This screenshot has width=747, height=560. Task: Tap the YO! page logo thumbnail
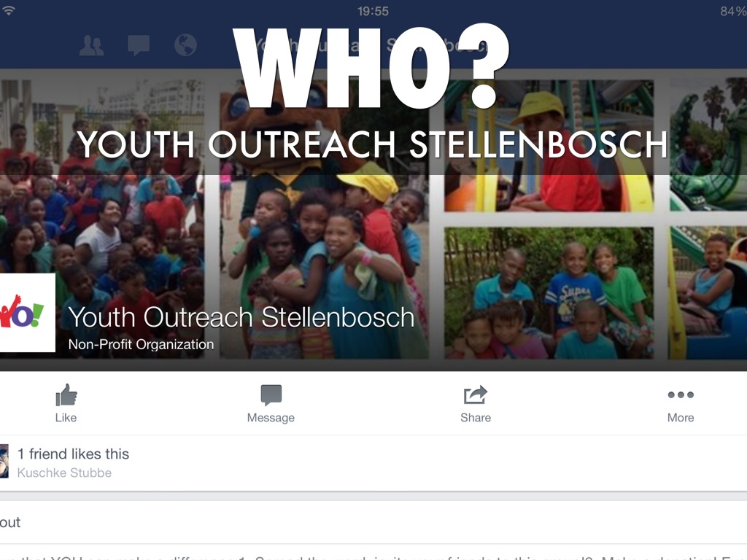[x=27, y=312]
